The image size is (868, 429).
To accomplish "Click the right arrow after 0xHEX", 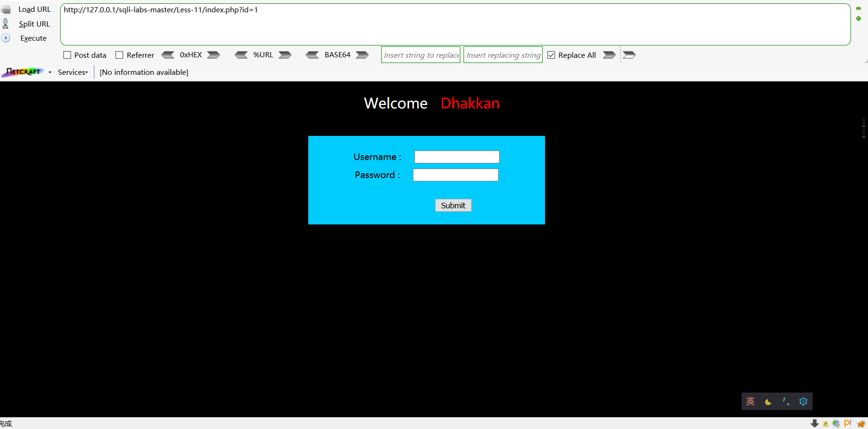I will 214,55.
